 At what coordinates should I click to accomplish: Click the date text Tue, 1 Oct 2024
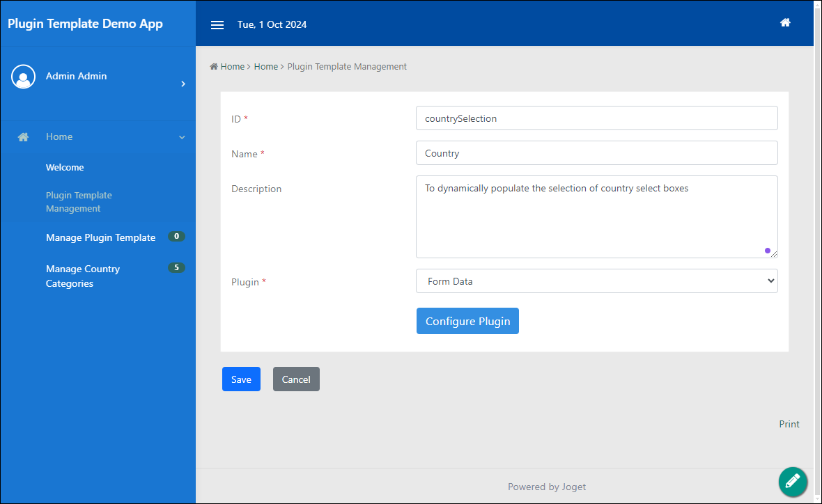click(272, 24)
